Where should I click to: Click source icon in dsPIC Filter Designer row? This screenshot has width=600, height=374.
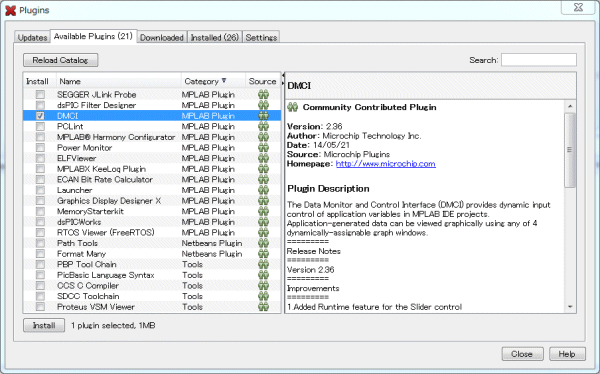[263, 105]
